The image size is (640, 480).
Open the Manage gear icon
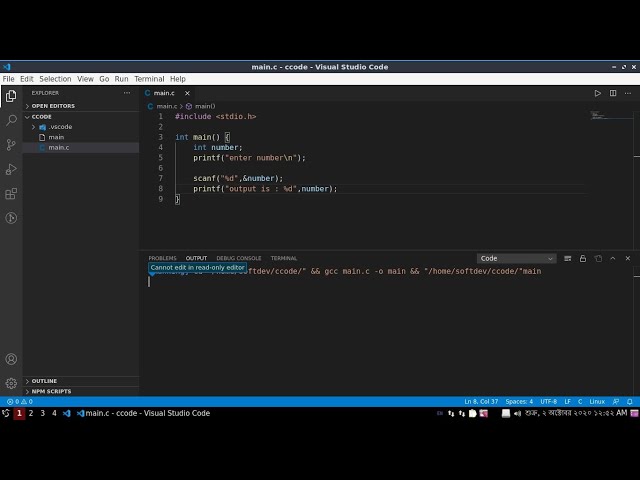[11, 383]
